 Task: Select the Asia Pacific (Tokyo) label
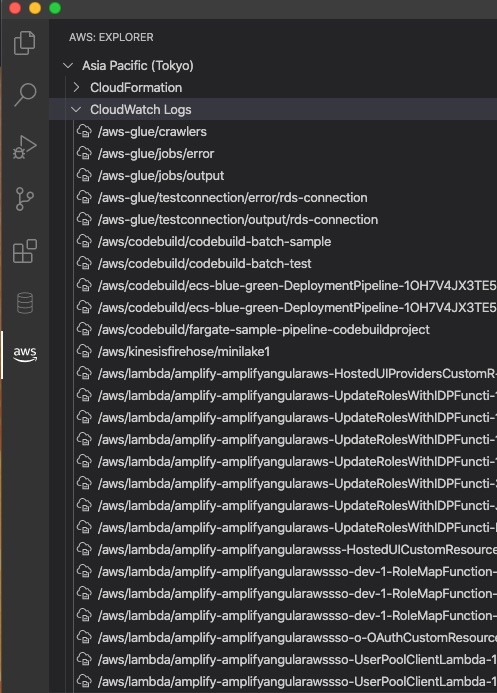[138, 66]
